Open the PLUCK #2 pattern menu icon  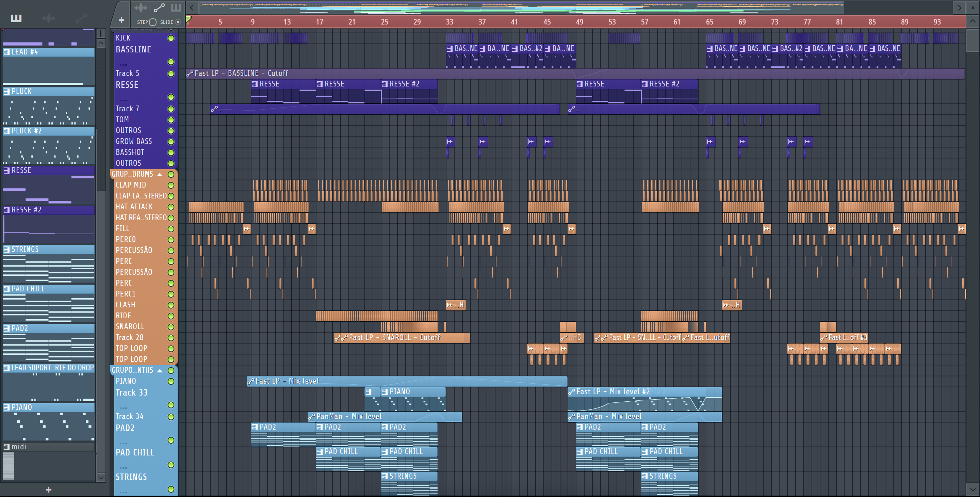tap(6, 131)
